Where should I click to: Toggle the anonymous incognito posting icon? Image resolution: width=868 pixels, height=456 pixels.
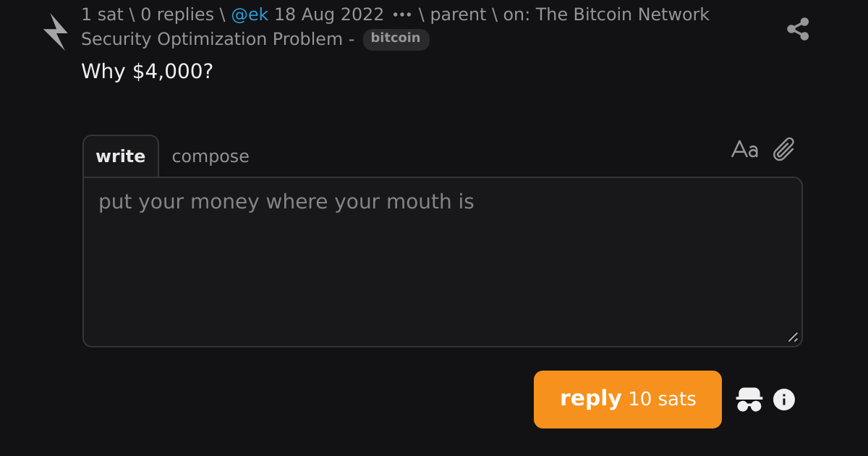(x=749, y=400)
